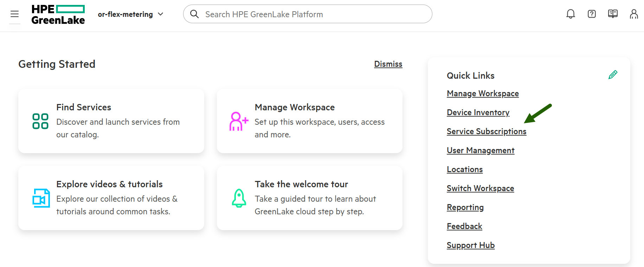Open Locations quick link
This screenshot has width=644, height=267.
tap(465, 169)
